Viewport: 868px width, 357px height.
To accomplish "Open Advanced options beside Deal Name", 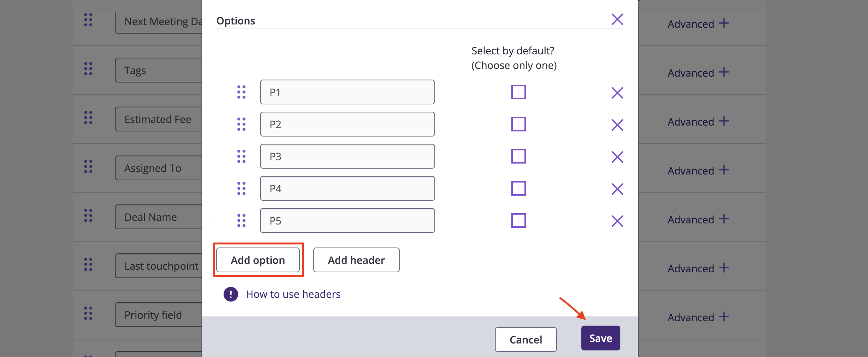I will pyautogui.click(x=698, y=219).
